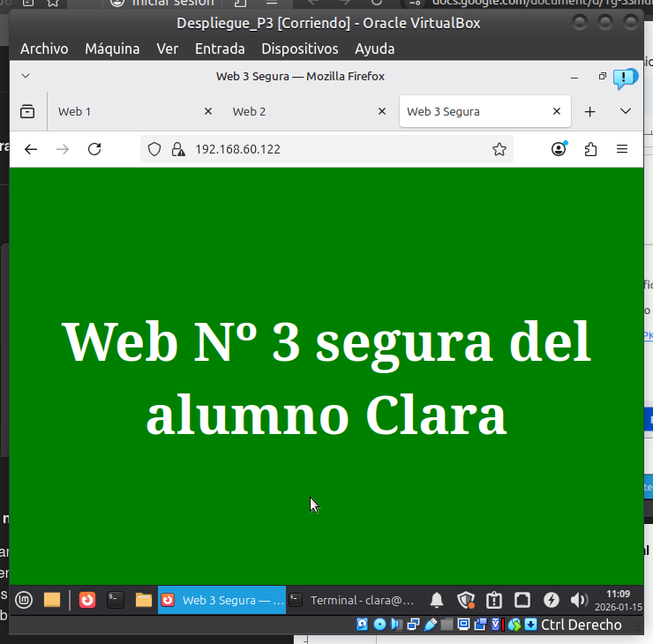Click the insecure connection padlock icon
This screenshot has width=653, height=644.
coord(177,149)
